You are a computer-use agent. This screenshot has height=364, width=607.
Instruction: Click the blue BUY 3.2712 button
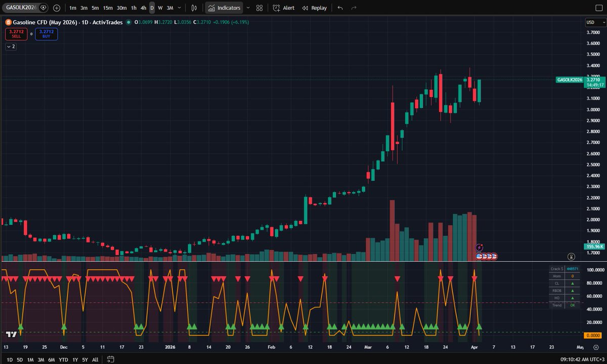pyautogui.click(x=47, y=34)
